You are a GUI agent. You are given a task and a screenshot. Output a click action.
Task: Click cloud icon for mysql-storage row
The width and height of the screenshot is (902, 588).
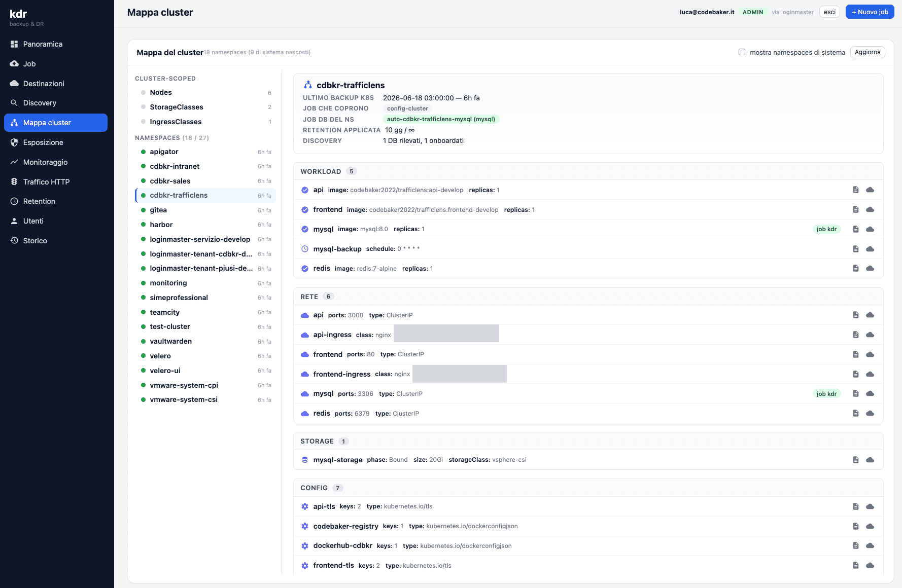click(870, 460)
